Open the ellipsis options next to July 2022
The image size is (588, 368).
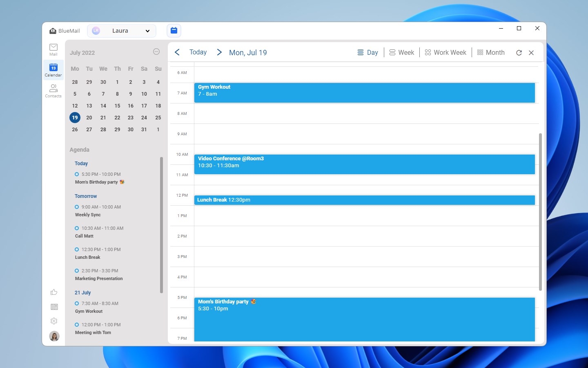pyautogui.click(x=156, y=52)
